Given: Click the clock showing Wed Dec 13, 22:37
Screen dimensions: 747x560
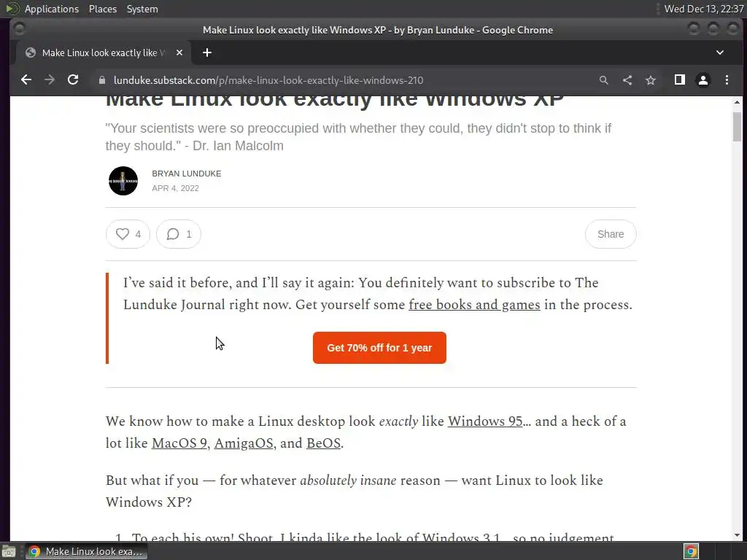Looking at the screenshot, I should pyautogui.click(x=704, y=9).
